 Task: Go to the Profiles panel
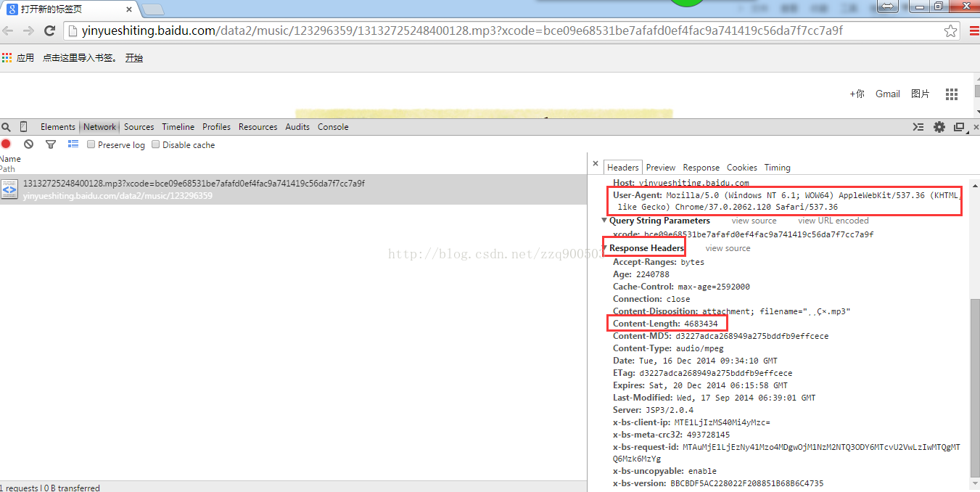click(216, 127)
